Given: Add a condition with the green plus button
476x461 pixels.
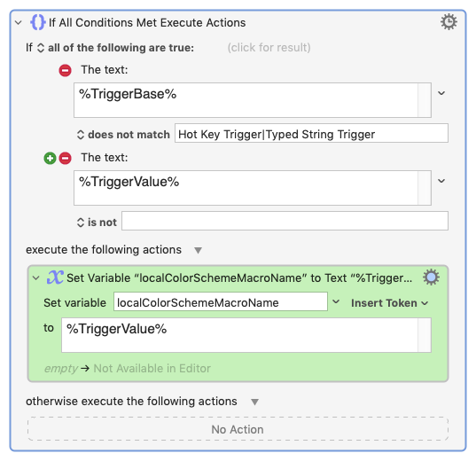Looking at the screenshot, I should pos(51,158).
